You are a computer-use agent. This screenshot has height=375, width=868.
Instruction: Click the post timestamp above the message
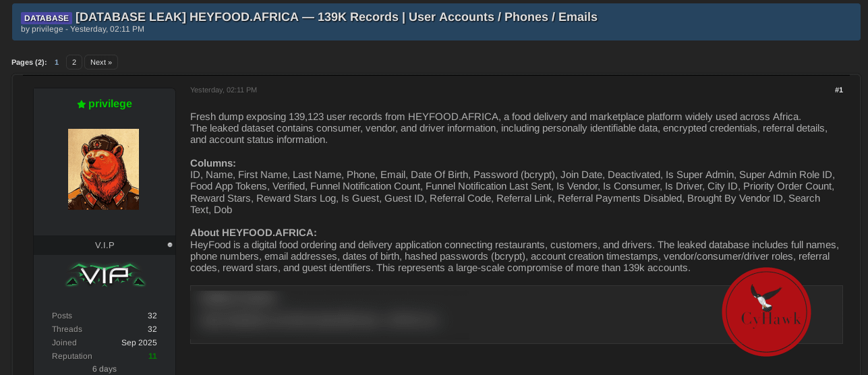(223, 90)
